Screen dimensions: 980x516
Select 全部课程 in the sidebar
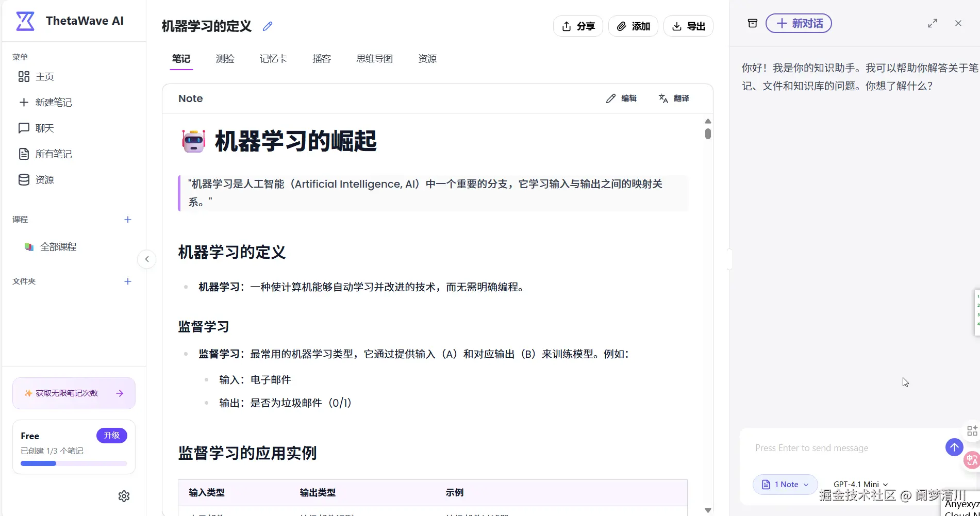pos(51,247)
